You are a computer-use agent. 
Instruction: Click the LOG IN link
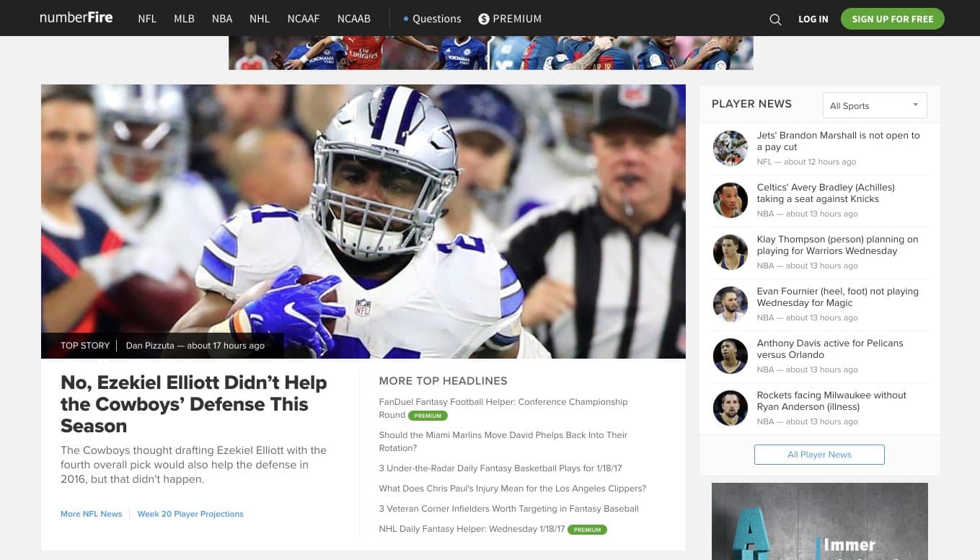[x=813, y=19]
